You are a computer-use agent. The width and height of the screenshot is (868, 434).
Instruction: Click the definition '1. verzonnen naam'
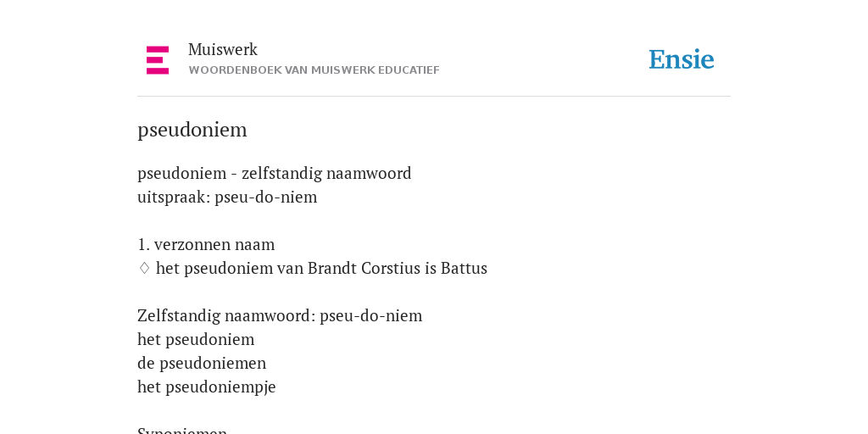coord(206,244)
